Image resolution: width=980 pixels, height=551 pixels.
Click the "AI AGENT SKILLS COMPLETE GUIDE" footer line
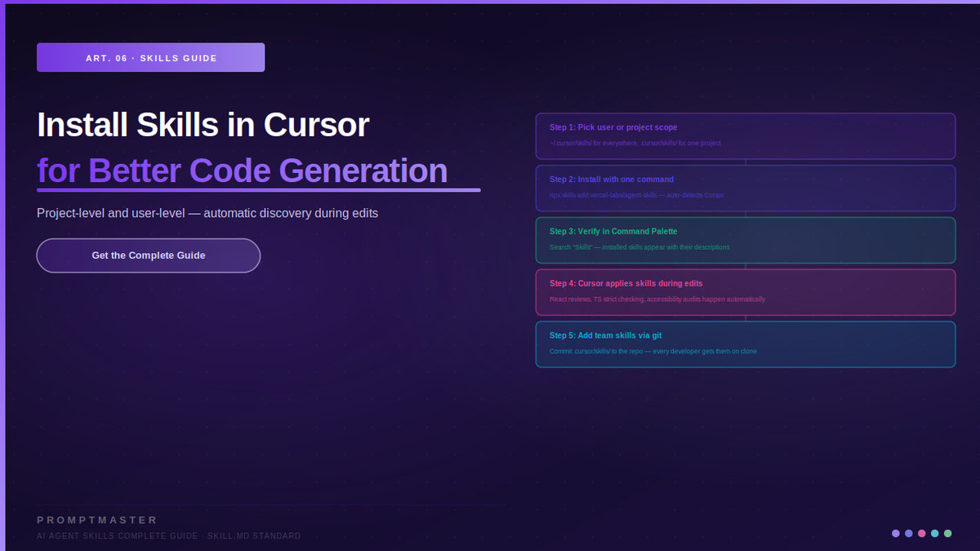click(x=169, y=536)
